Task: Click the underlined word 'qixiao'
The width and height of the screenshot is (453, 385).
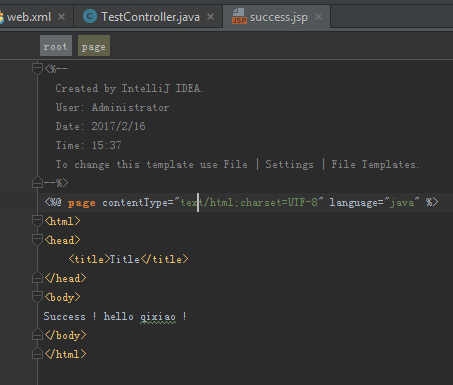Action: (x=158, y=317)
